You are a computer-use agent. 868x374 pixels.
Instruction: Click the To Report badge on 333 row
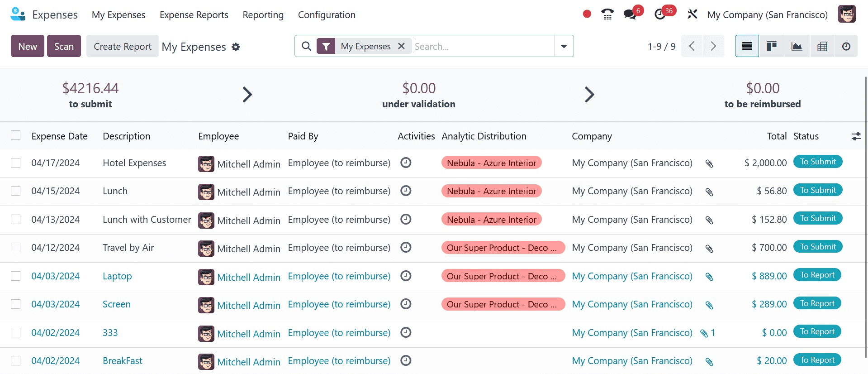817,331
